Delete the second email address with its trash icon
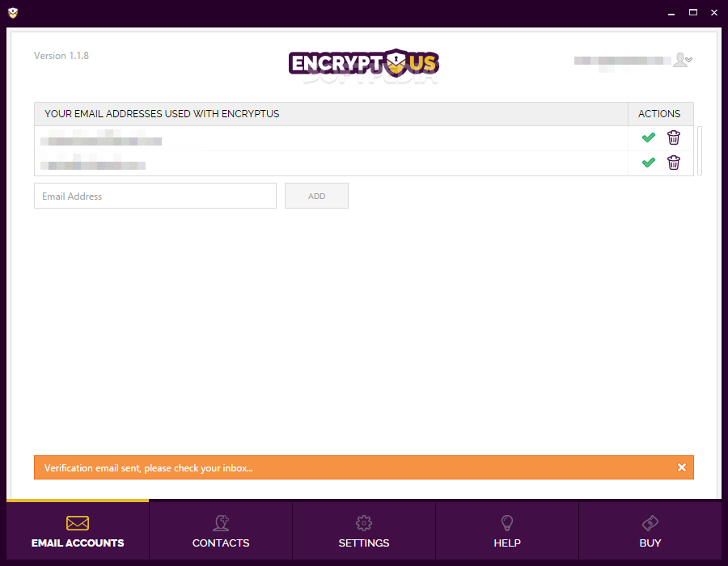 click(x=674, y=163)
